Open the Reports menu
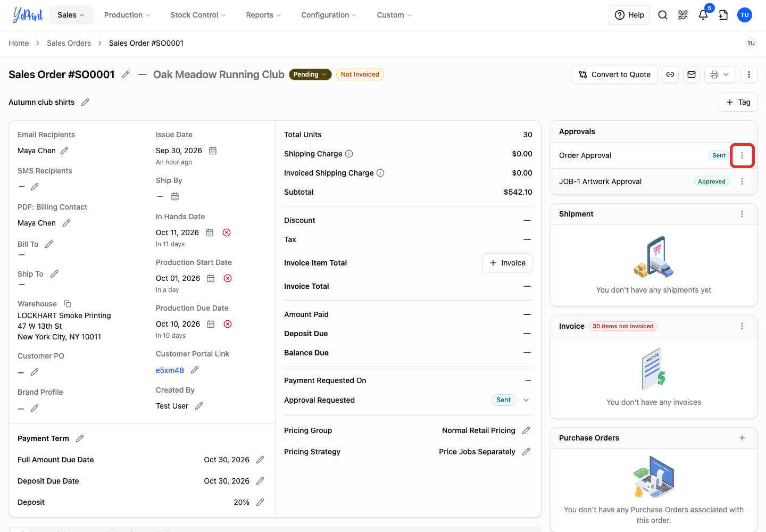The height and width of the screenshot is (532, 766). [x=263, y=15]
